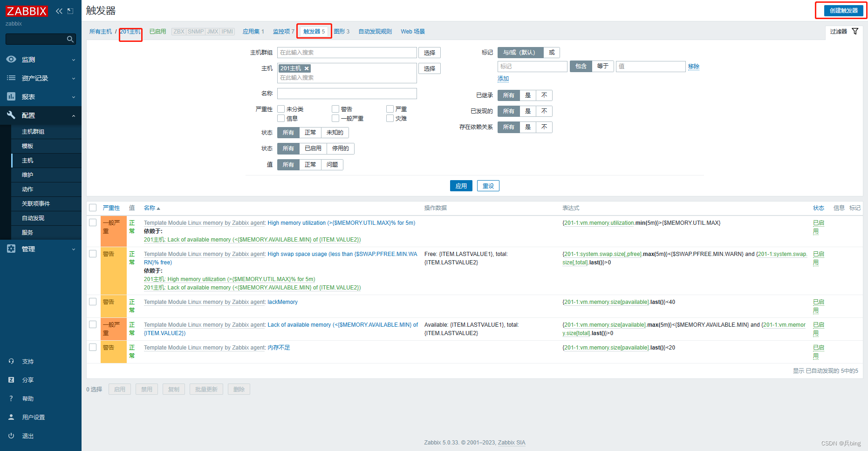The width and height of the screenshot is (868, 451).
Task: Select 停用的 status option
Action: pos(341,148)
